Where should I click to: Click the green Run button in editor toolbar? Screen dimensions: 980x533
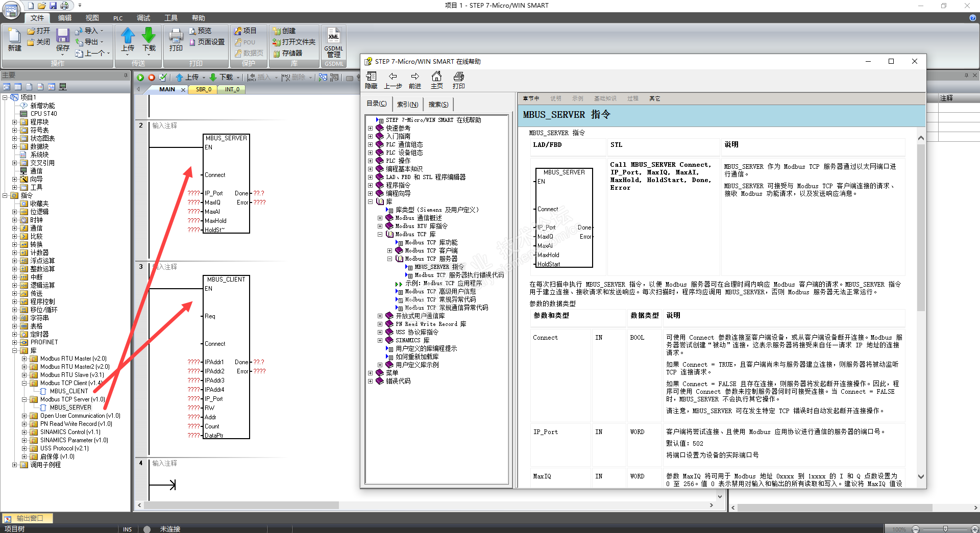pyautogui.click(x=140, y=78)
